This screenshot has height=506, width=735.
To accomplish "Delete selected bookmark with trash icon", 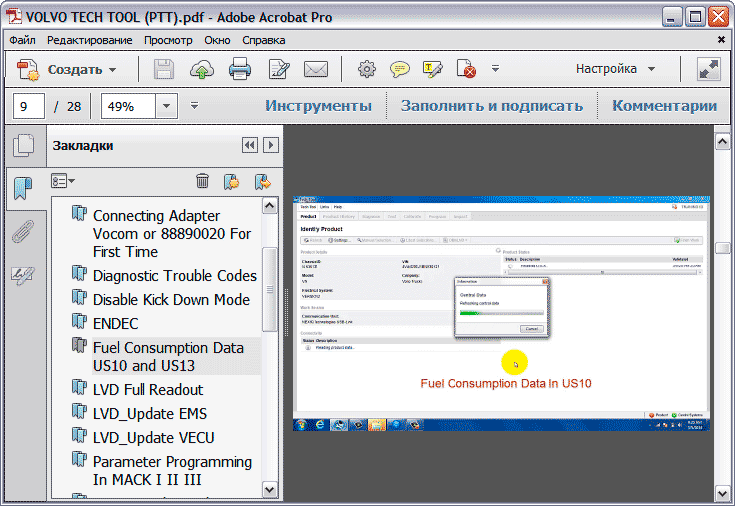I will [202, 181].
